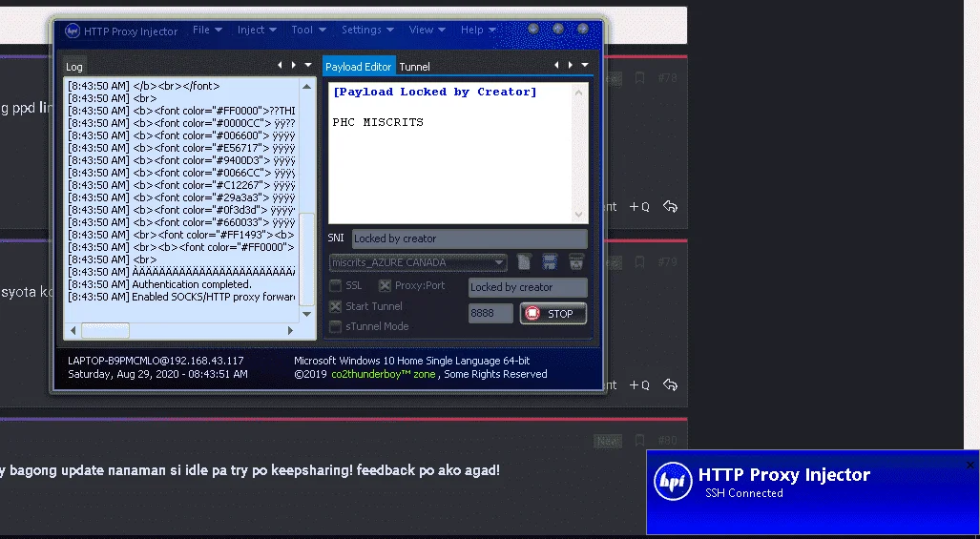Open forum post number #80 link
This screenshot has height=539, width=980.
click(668, 441)
